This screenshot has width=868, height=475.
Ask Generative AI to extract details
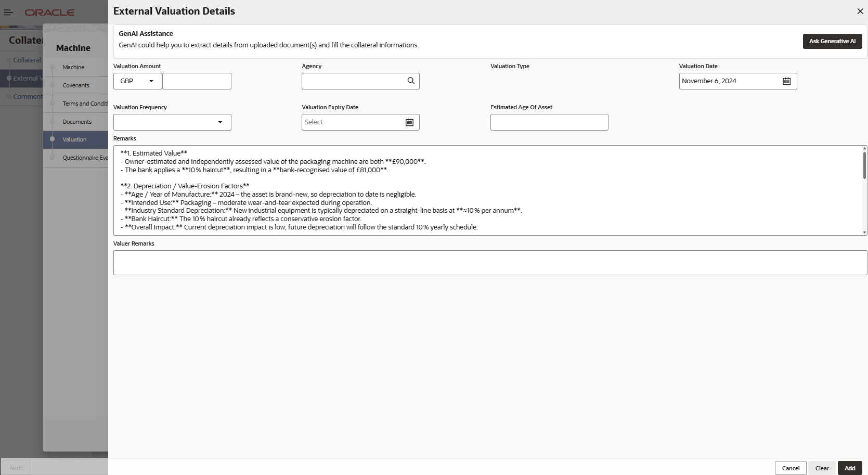832,41
